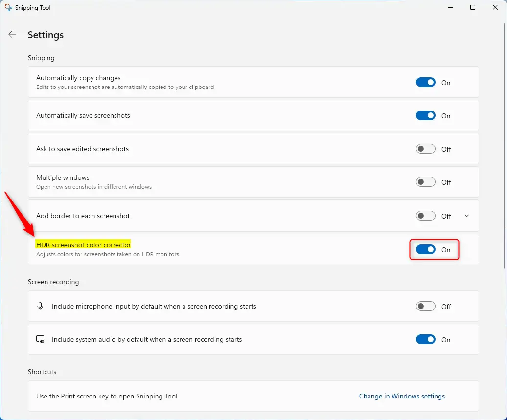Click the Snipping Tool app icon in title bar
This screenshot has height=420, width=507.
[x=8, y=7]
